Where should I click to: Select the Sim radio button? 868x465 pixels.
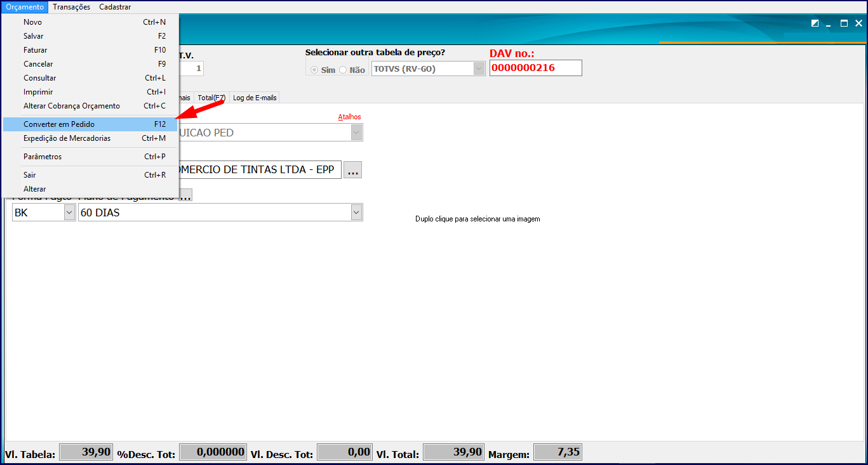pos(315,70)
